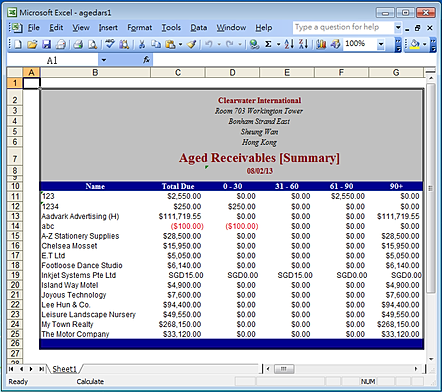Open the Window menu

(231, 27)
